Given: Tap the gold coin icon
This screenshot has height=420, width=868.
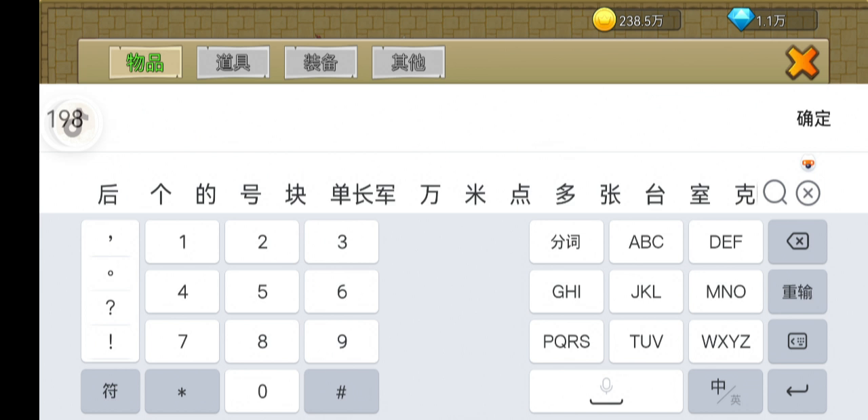Looking at the screenshot, I should click(604, 20).
